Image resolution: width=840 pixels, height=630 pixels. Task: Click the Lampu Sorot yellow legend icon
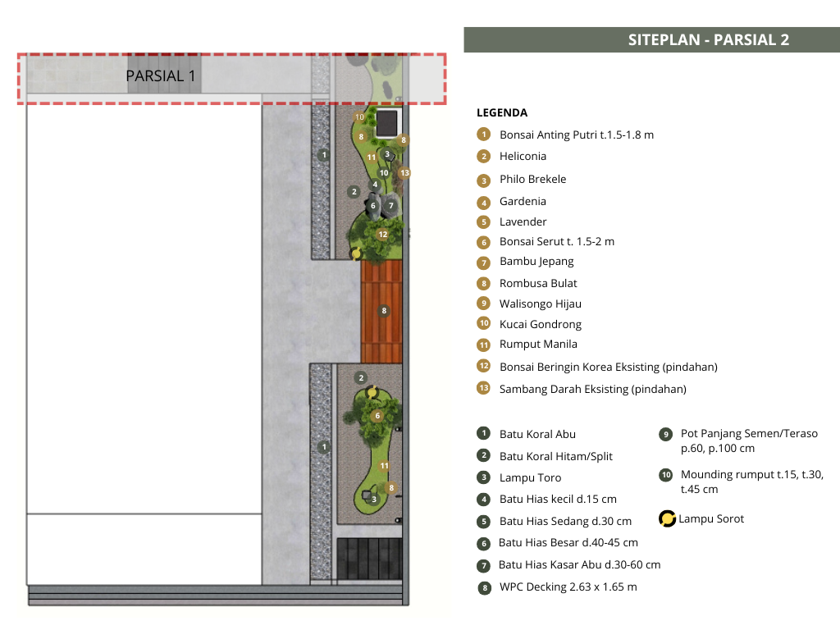[x=667, y=518]
